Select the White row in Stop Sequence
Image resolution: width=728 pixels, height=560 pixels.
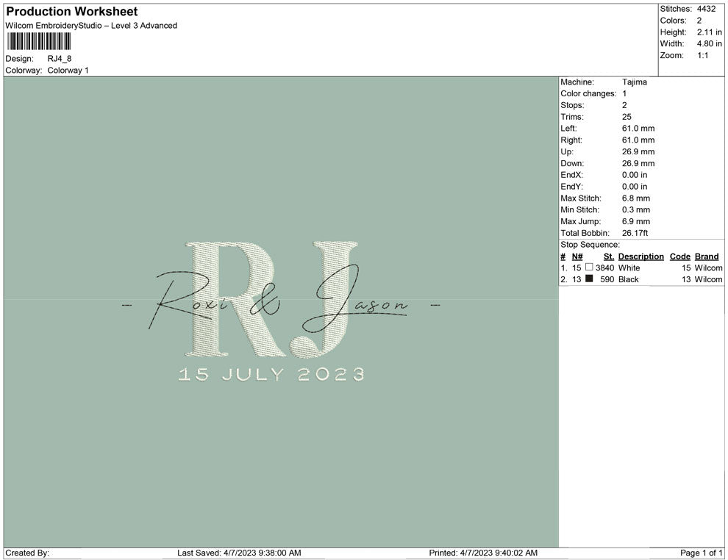point(640,268)
